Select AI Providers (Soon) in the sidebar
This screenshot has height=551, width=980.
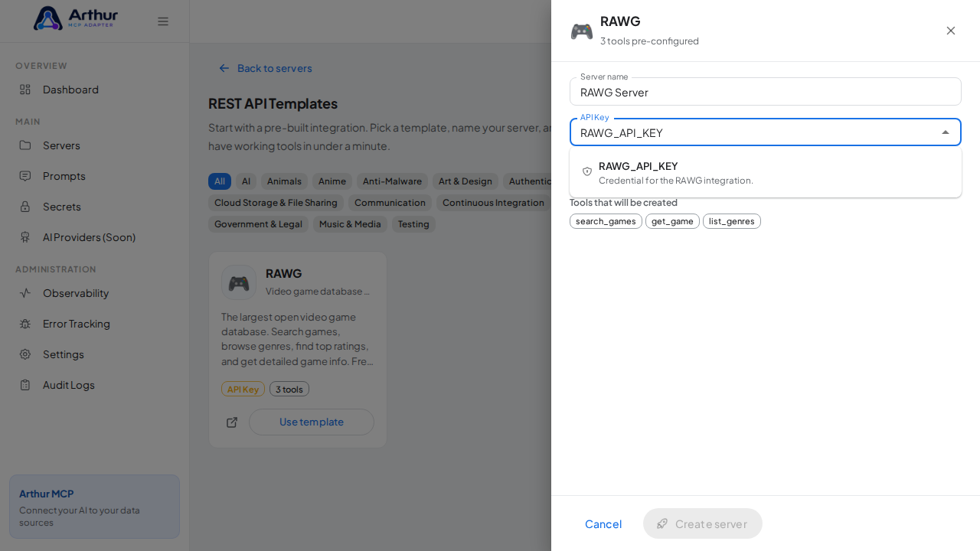[95, 237]
